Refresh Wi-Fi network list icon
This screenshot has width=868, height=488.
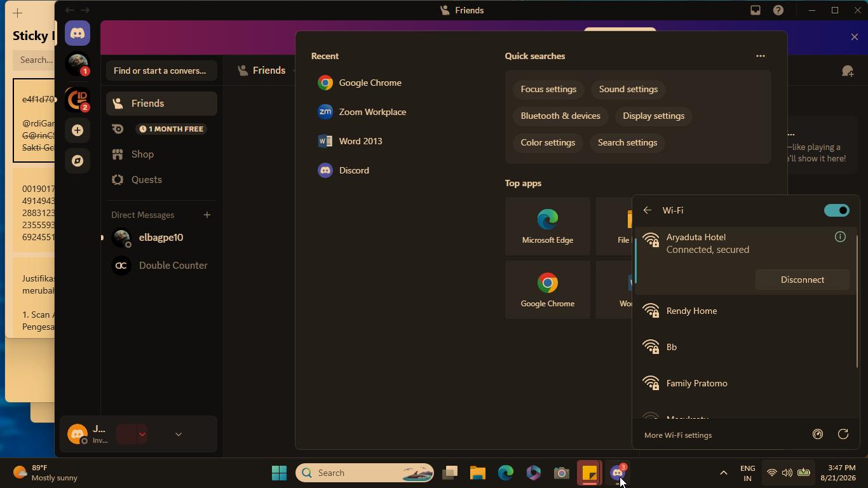tap(843, 435)
